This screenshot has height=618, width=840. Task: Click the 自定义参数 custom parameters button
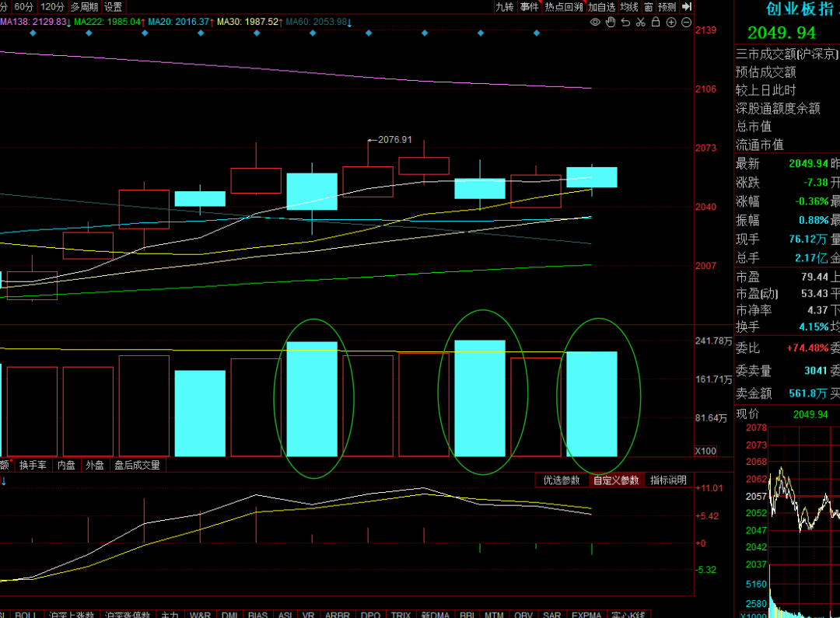[x=616, y=480]
